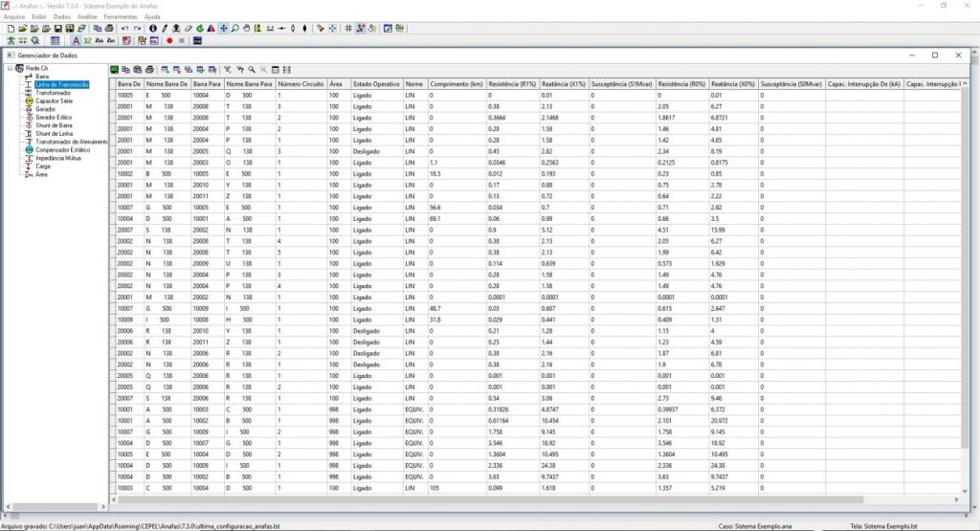The height and width of the screenshot is (531, 980).
Task: Click the Comprimento (km) column header
Action: (456, 84)
